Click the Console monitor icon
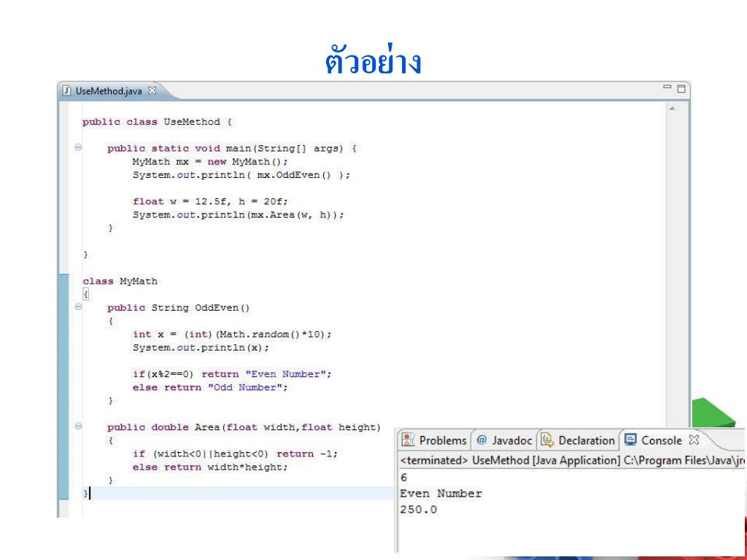The image size is (747, 560). point(630,440)
